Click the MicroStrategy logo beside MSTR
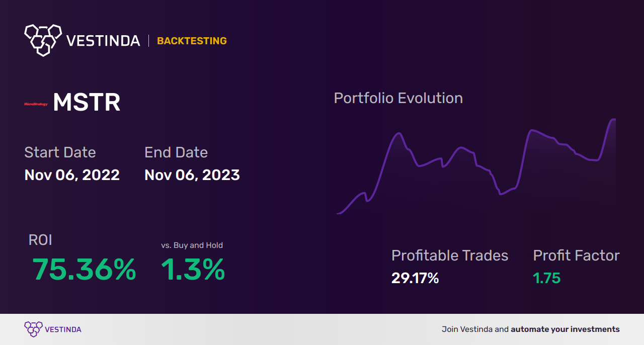Viewport: 644px width, 345px height. tap(36, 104)
